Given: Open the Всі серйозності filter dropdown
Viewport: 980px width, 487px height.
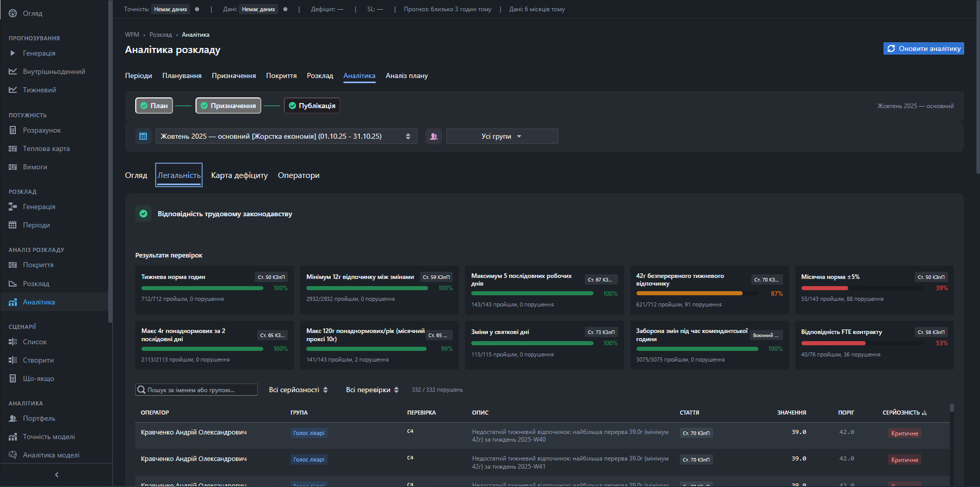Looking at the screenshot, I should coord(298,390).
